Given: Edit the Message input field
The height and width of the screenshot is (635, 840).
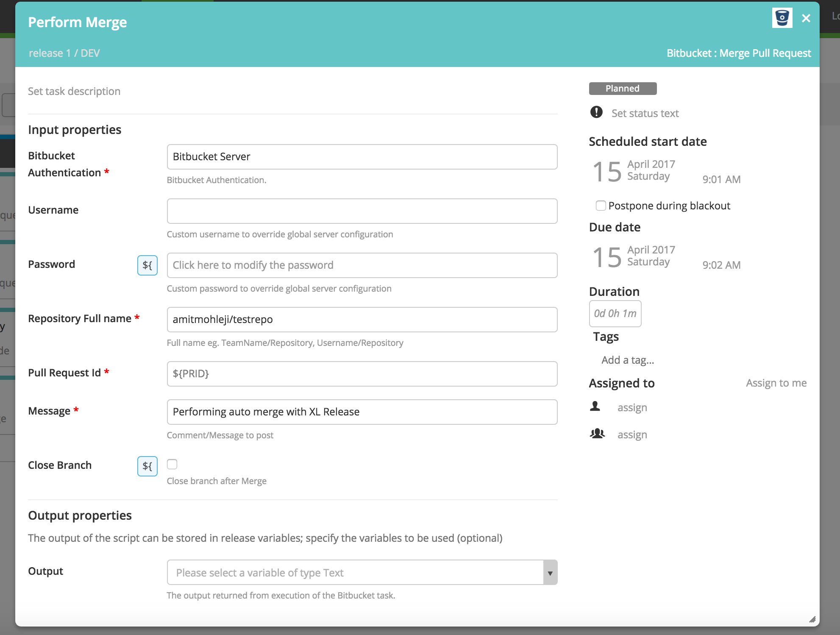Looking at the screenshot, I should (362, 412).
